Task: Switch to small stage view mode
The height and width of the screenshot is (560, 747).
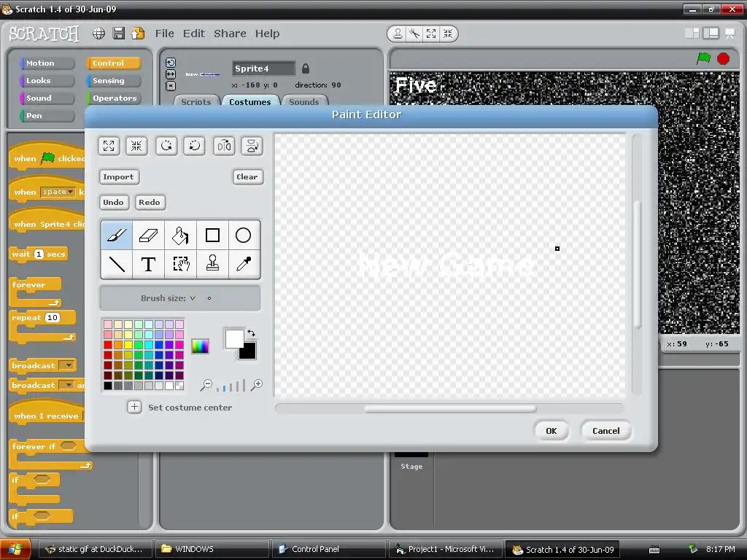Action: pos(692,33)
